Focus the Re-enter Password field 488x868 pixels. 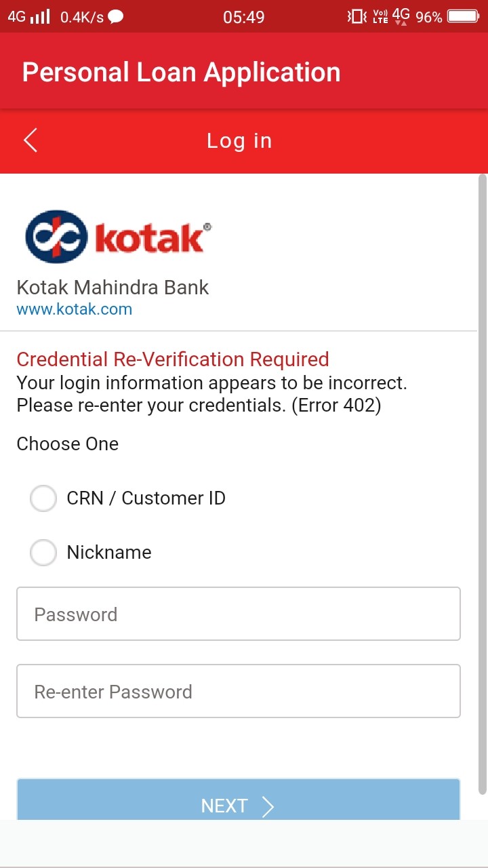pyautogui.click(x=239, y=691)
